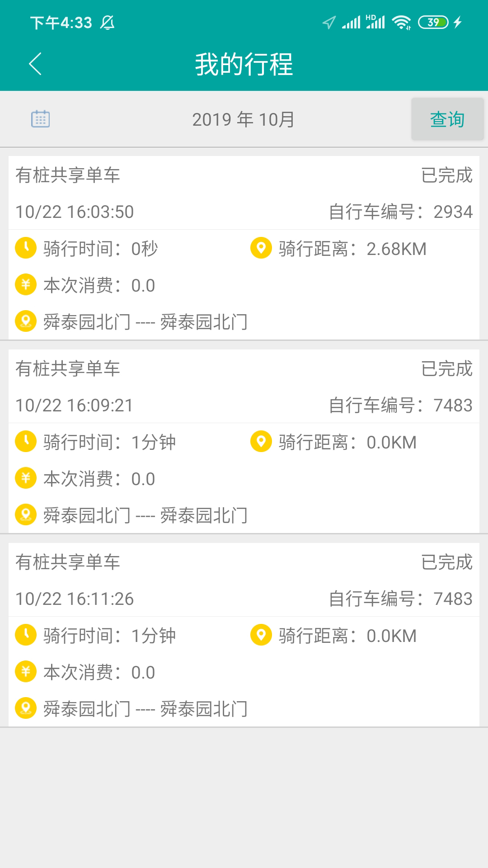
Task: Tap yen cost icon in 16:09:21 trip
Action: point(26,478)
